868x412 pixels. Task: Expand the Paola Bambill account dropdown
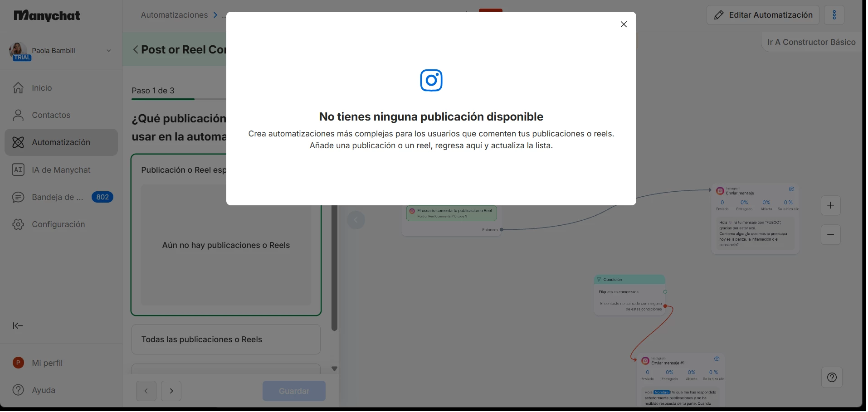tap(109, 51)
